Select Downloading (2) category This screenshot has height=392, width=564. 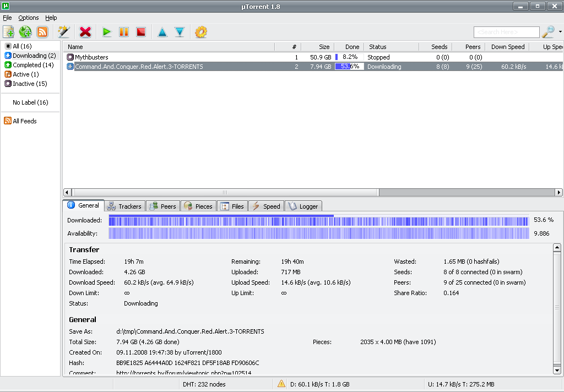[x=30, y=56]
